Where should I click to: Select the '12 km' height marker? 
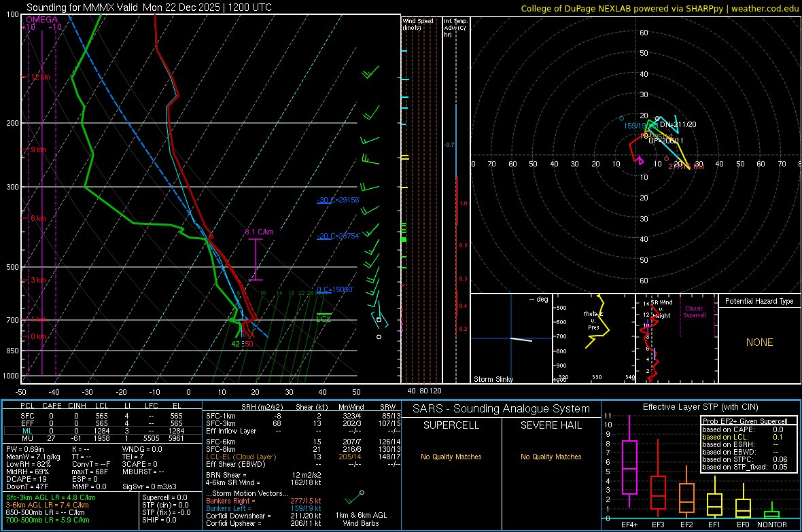(40, 77)
